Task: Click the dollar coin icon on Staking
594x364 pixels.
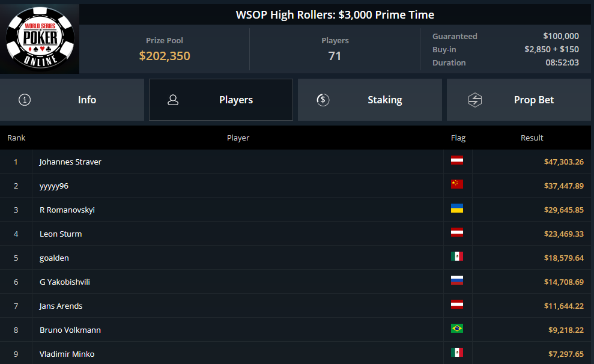Action: coord(323,100)
